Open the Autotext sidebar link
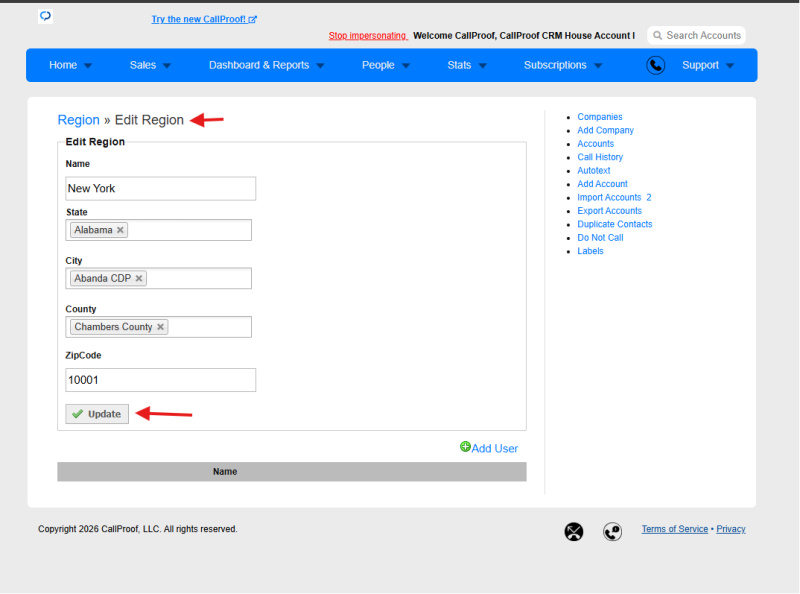800x594 pixels. 594,170
